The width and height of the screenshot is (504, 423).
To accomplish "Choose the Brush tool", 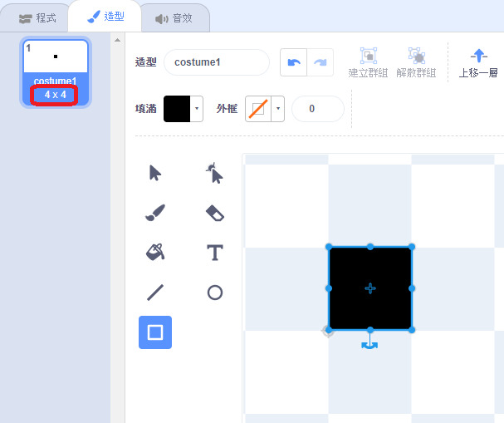I will click(x=155, y=213).
